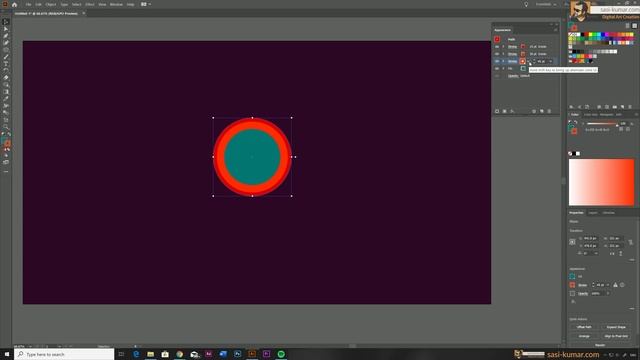Click the reference point locator icon
The width and height of the screenshot is (640, 360).
(572, 242)
